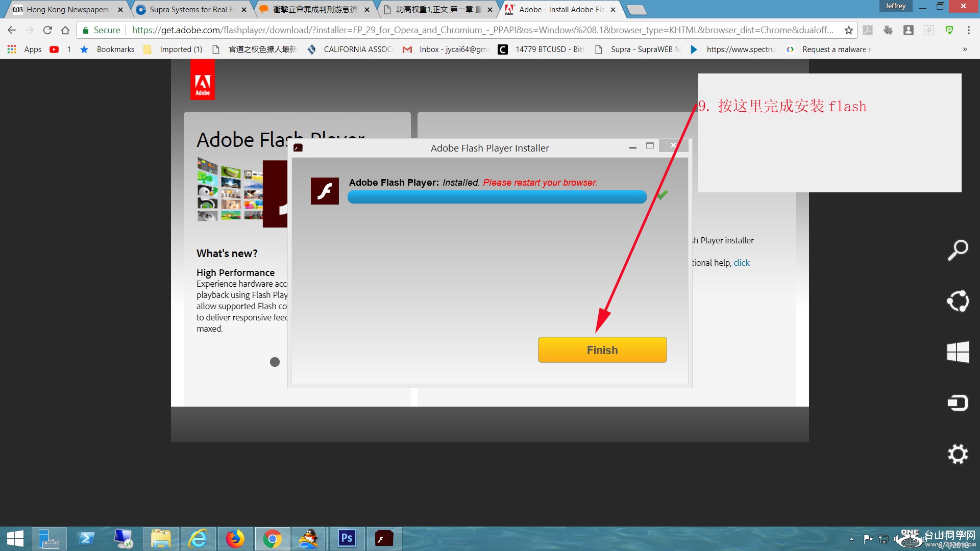The height and width of the screenshot is (551, 980).
Task: Launch Firefox from taskbar
Action: pyautogui.click(x=235, y=539)
